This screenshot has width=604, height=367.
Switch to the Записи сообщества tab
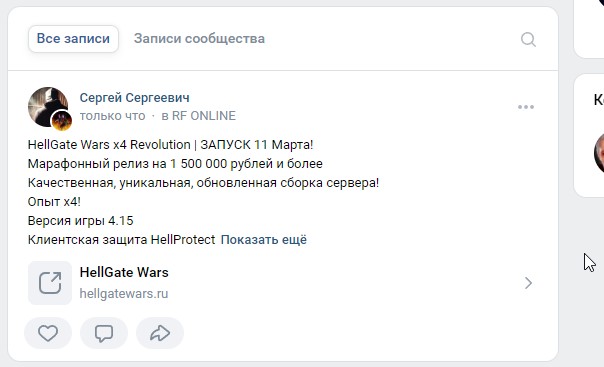(x=199, y=39)
